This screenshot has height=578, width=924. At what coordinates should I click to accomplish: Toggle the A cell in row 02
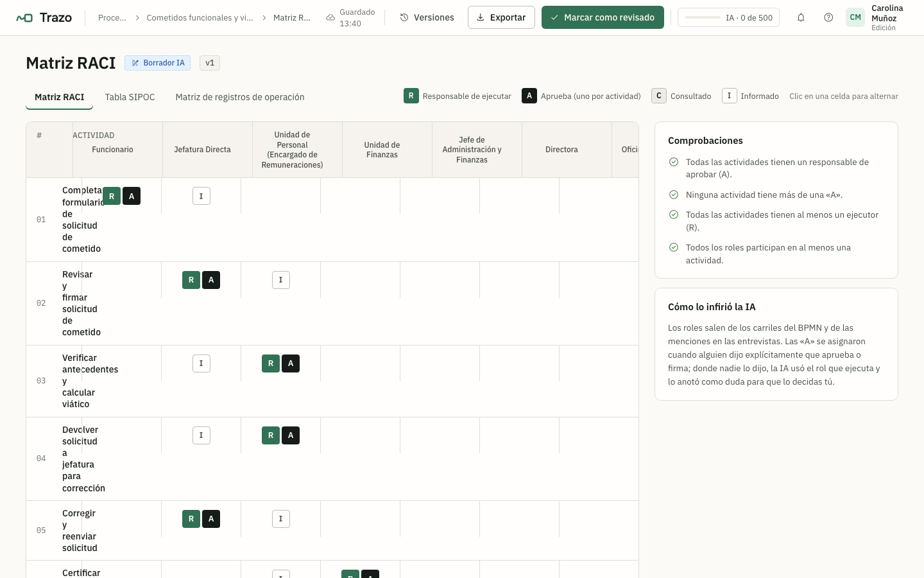211,280
